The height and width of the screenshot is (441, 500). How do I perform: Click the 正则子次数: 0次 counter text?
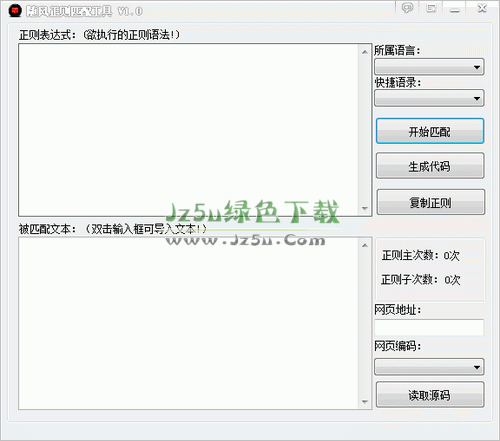coord(421,280)
